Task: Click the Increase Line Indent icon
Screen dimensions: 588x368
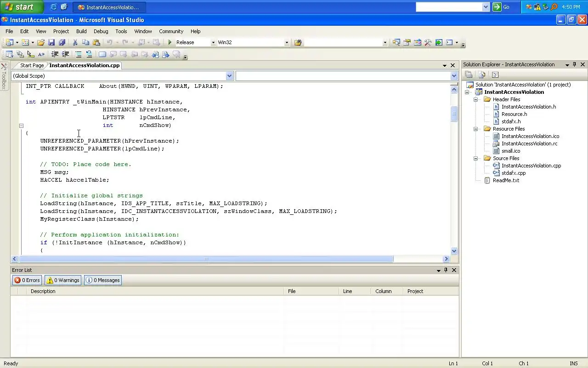Action: [65, 54]
